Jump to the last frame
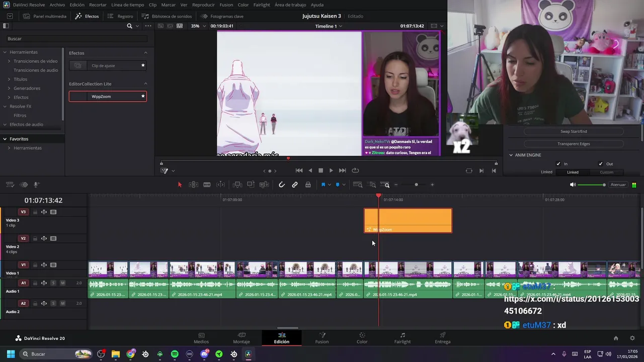 (x=342, y=170)
